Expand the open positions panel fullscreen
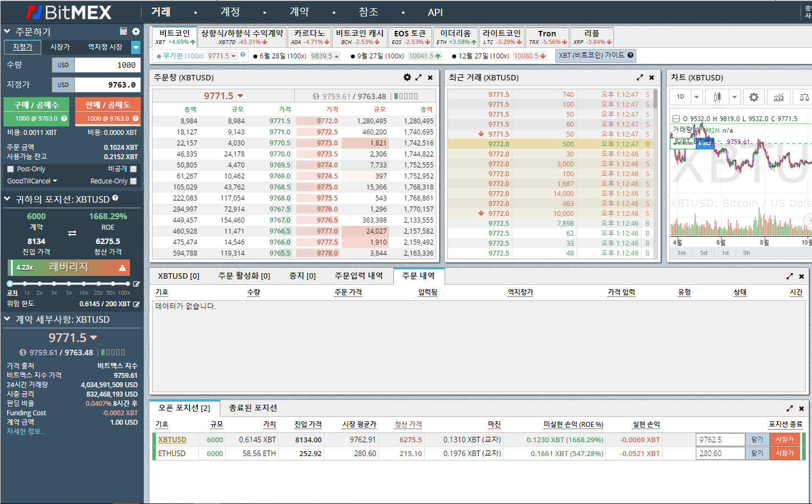The height and width of the screenshot is (504, 812). coord(789,408)
